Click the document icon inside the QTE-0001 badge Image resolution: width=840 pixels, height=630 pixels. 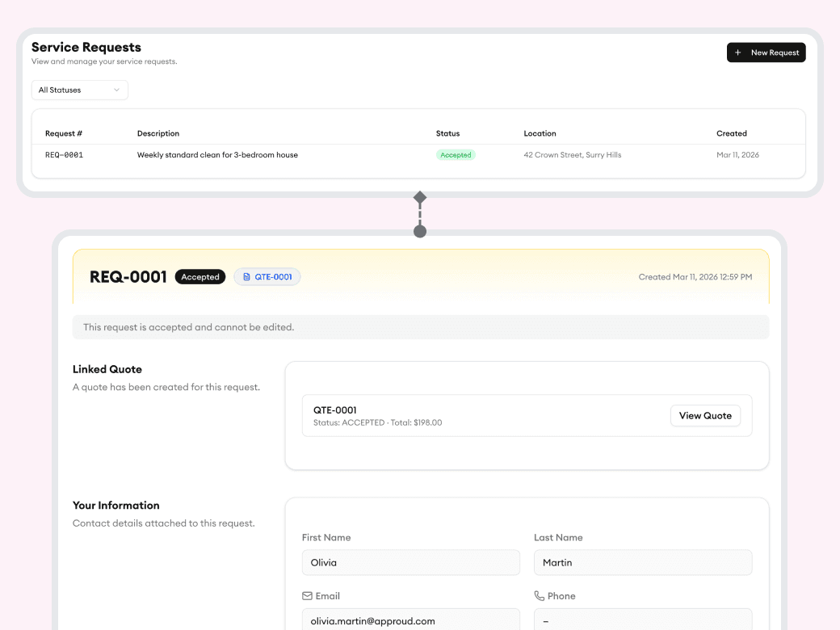pyautogui.click(x=247, y=276)
